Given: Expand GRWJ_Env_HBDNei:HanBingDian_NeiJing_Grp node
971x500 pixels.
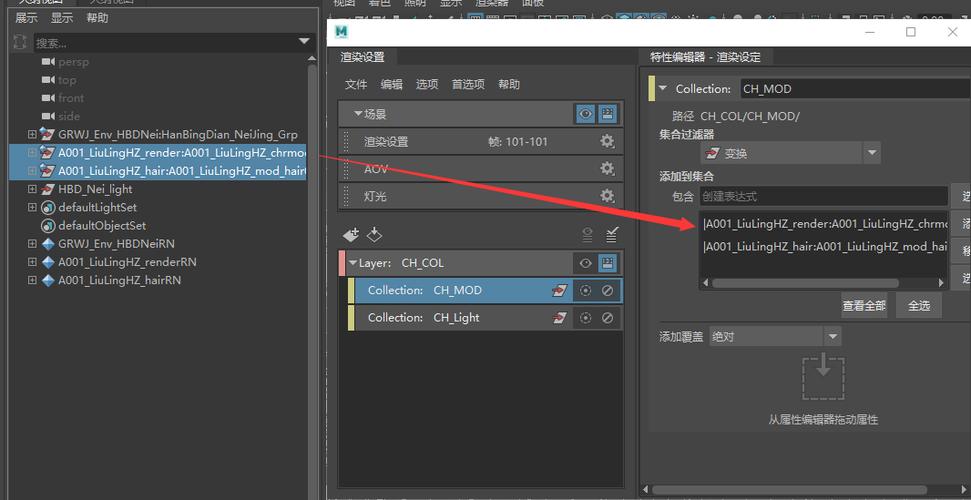Looking at the screenshot, I should pyautogui.click(x=32, y=134).
